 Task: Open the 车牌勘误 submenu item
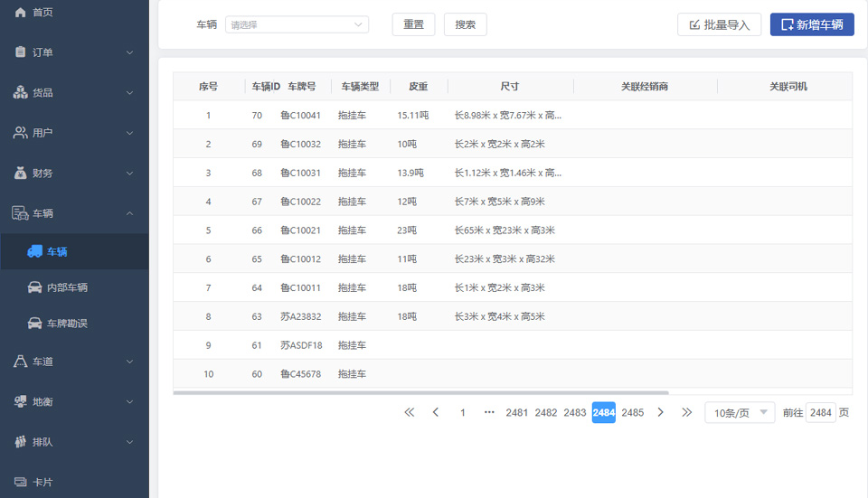click(67, 324)
